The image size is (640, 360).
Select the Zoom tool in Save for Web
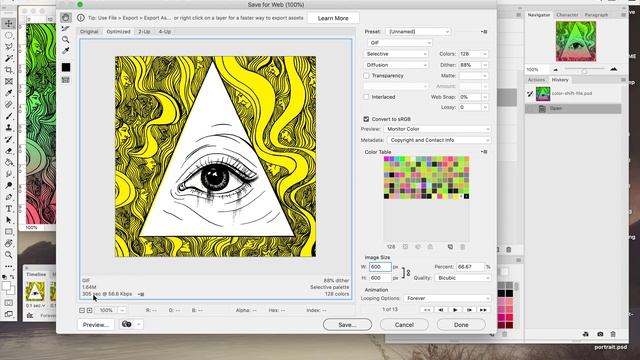(x=66, y=39)
